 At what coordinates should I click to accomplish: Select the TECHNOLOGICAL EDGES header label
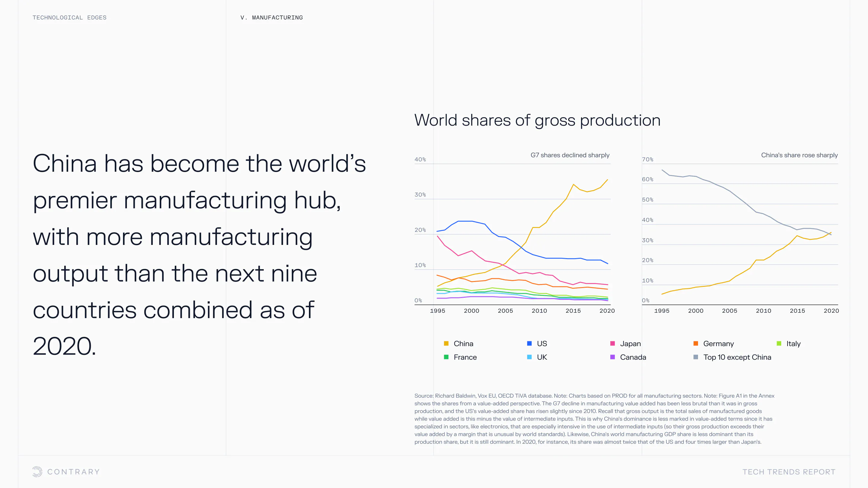tap(69, 17)
